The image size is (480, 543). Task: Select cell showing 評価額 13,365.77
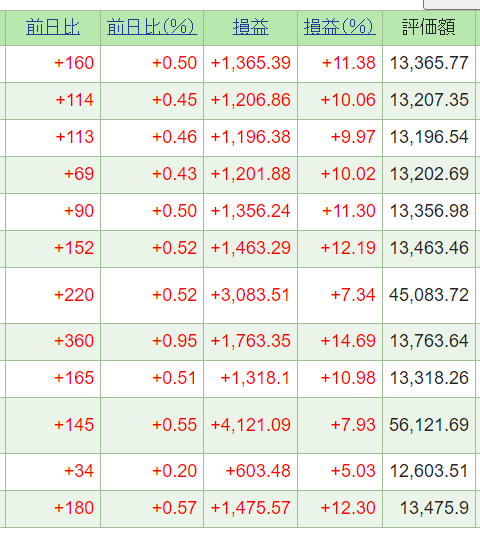[x=429, y=63]
